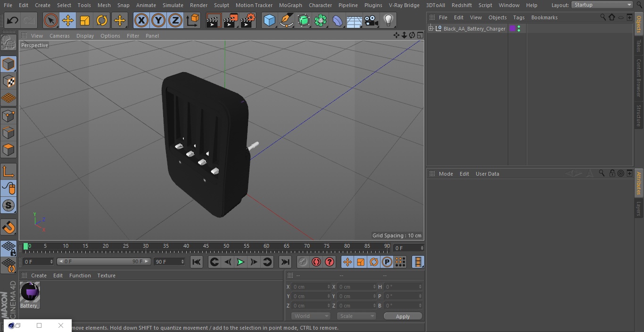Image resolution: width=644 pixels, height=332 pixels.
Task: Open the MoGraph menu
Action: pos(290,5)
